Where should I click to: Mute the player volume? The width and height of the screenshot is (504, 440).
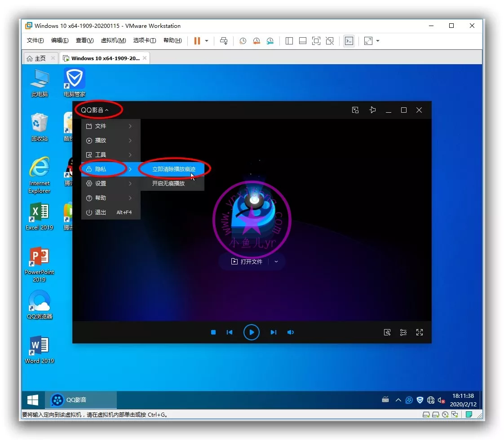pos(291,332)
